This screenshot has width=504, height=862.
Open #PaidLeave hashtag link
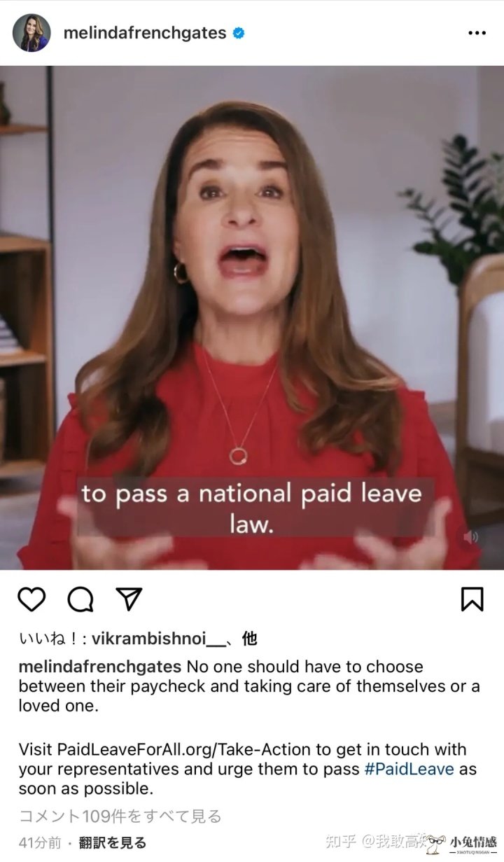(x=409, y=769)
